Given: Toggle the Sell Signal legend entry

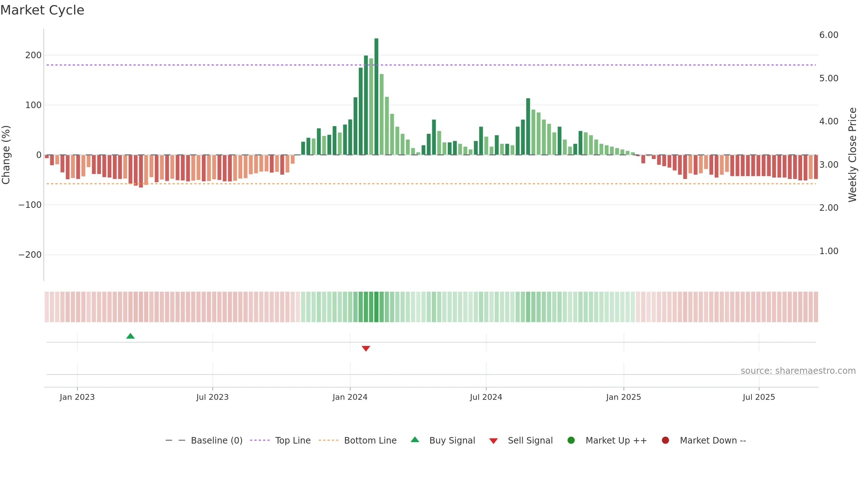Looking at the screenshot, I should coord(521,441).
